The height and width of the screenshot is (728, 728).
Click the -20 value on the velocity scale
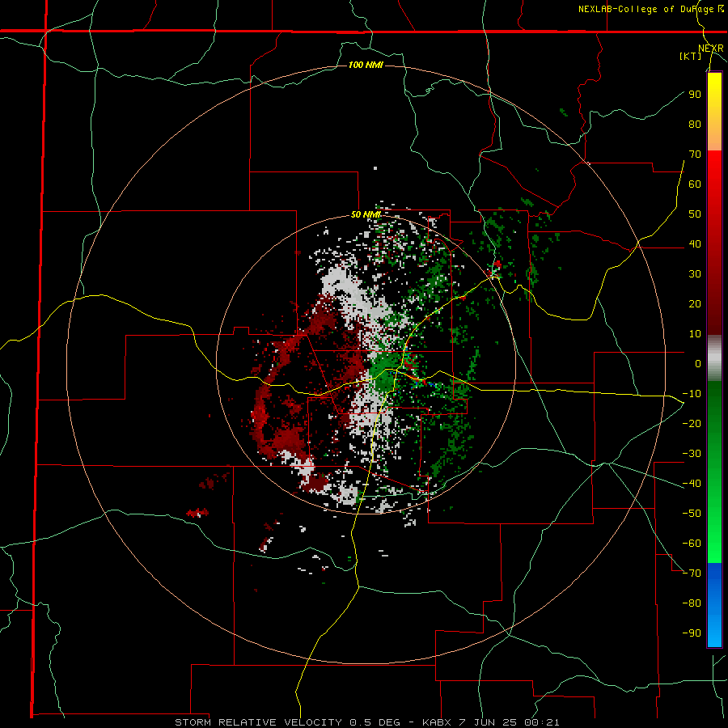(x=692, y=423)
